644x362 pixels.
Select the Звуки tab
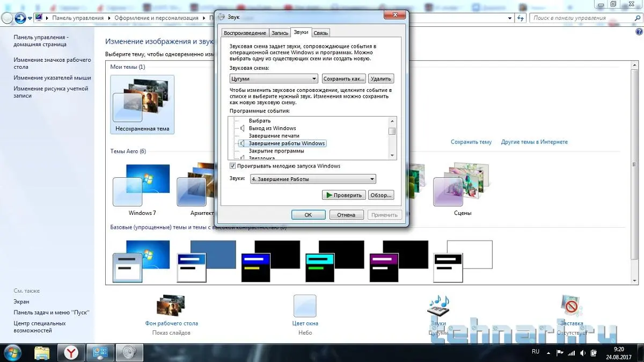[x=301, y=32]
